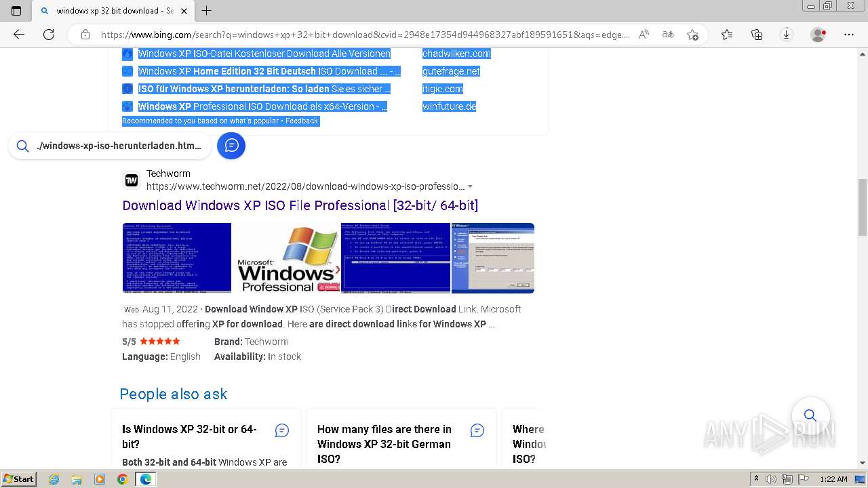Open the Read aloud icon
This screenshot has width=868, height=488.
644,35
